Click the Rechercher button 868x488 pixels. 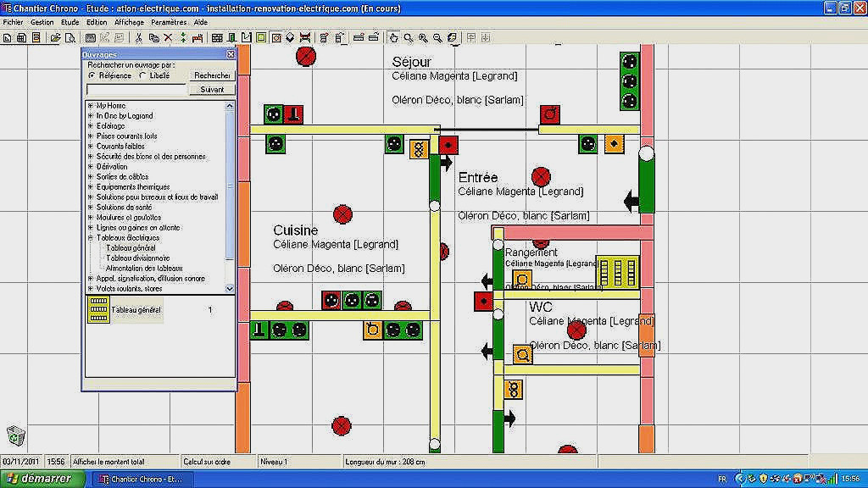(x=212, y=75)
